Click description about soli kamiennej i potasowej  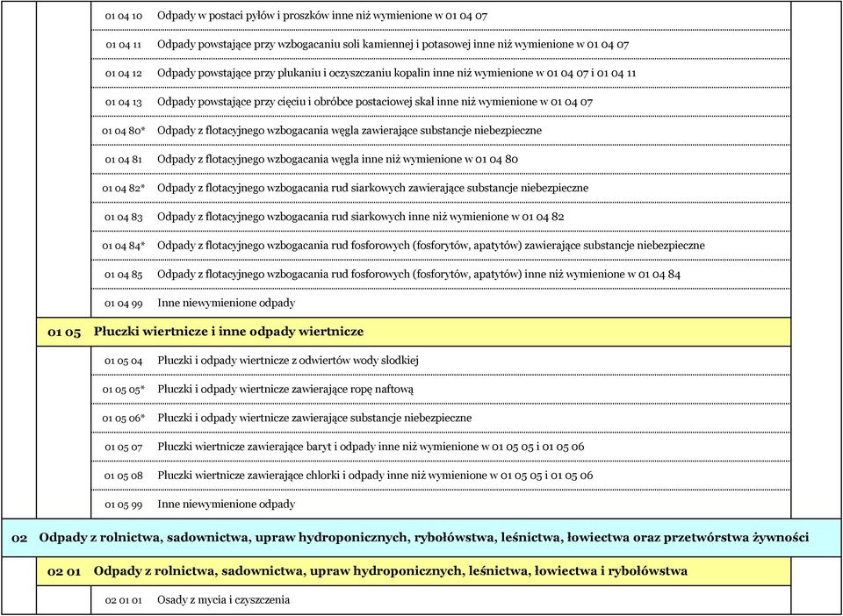tap(393, 45)
